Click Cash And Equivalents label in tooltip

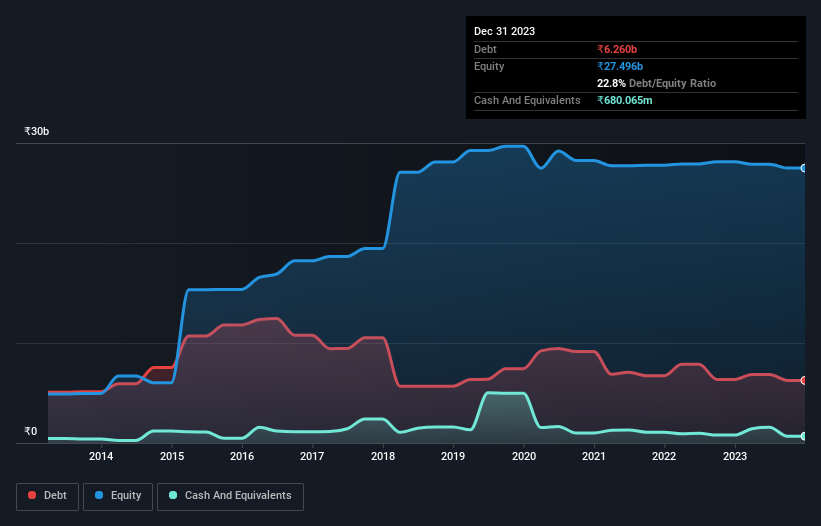tap(527, 100)
